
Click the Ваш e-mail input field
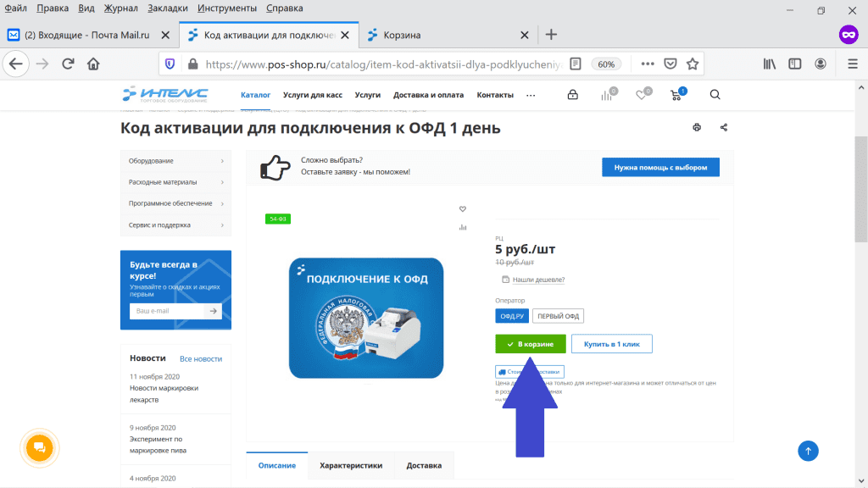click(166, 311)
